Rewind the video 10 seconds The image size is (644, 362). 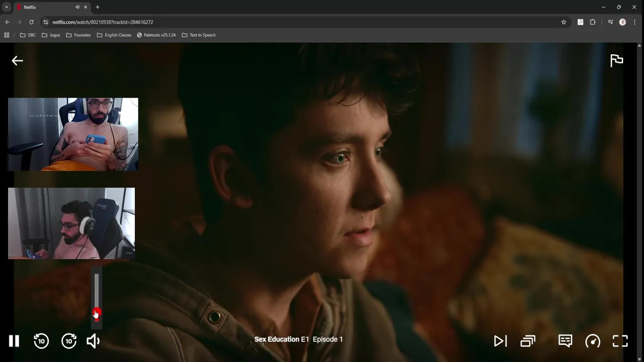[41, 341]
